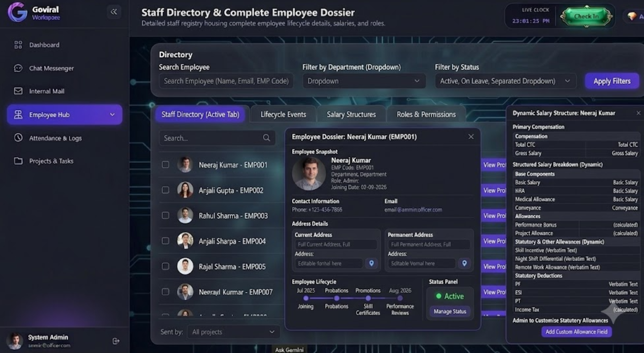Screen dimensions: 644x353
Task: Tick the checkbox for Neeraj Kumar - EMP001
Action: click(166, 165)
